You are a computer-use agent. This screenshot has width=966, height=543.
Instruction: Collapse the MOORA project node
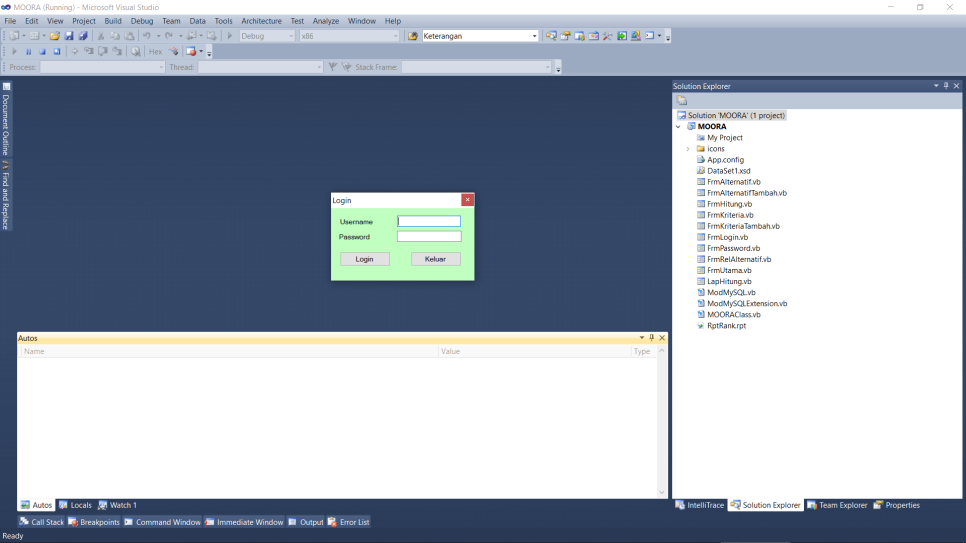pyautogui.click(x=678, y=127)
